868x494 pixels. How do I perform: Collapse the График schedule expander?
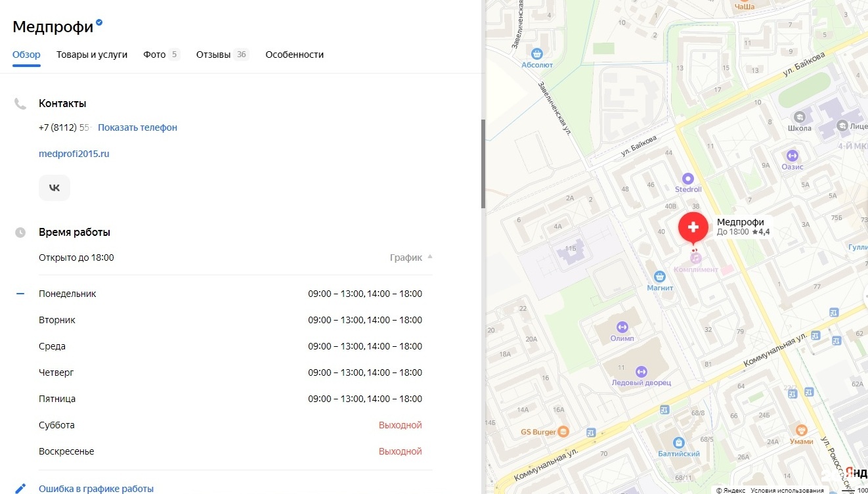point(411,258)
